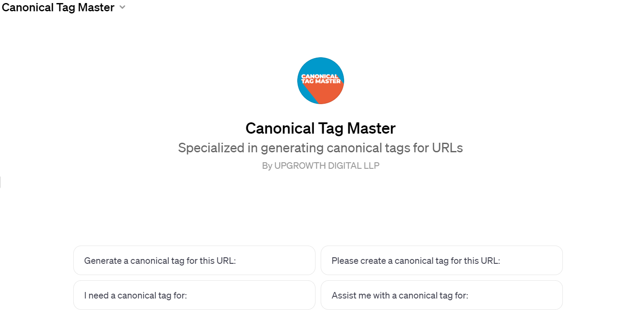
Task: Select "Please create a canonical tag for this URL:" prompt
Action: 441,260
